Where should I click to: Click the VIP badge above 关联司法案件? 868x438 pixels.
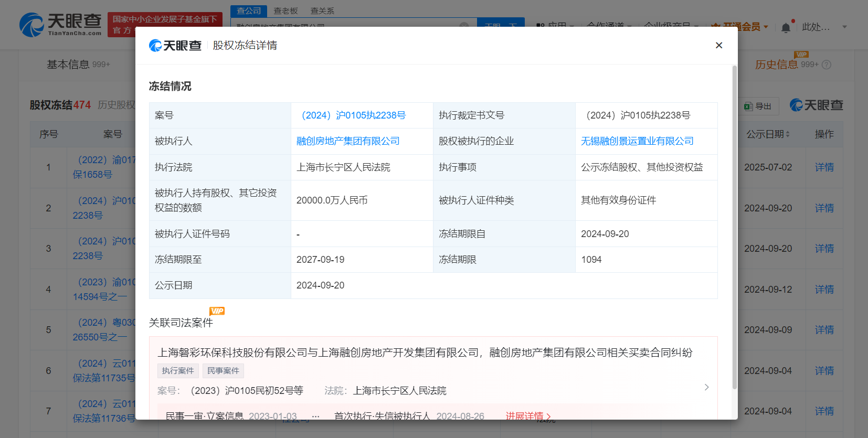pos(217,311)
